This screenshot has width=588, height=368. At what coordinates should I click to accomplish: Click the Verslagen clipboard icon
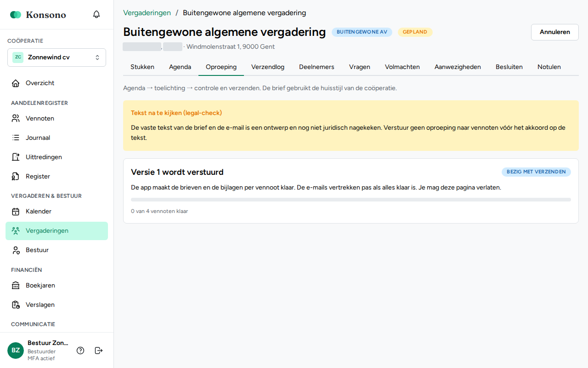(16, 305)
